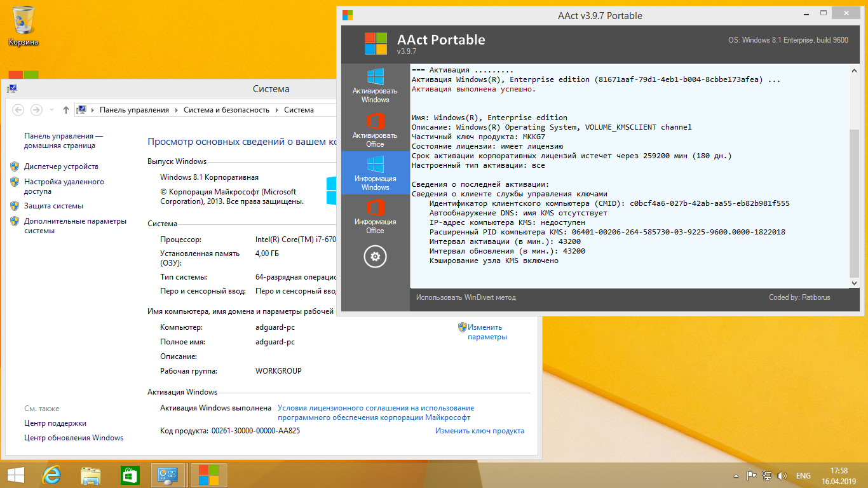Click the last System breadcrumb in address bar
Image resolution: width=868 pixels, height=488 pixels.
point(299,110)
